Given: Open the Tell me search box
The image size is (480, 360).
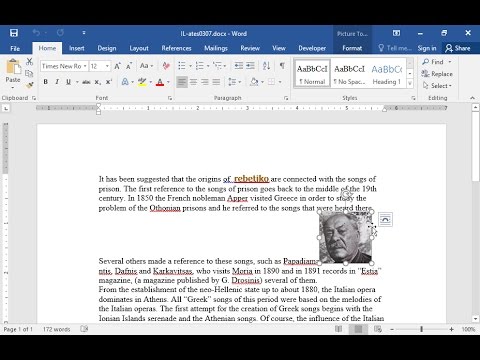Looking at the screenshot, I should pos(394,48).
